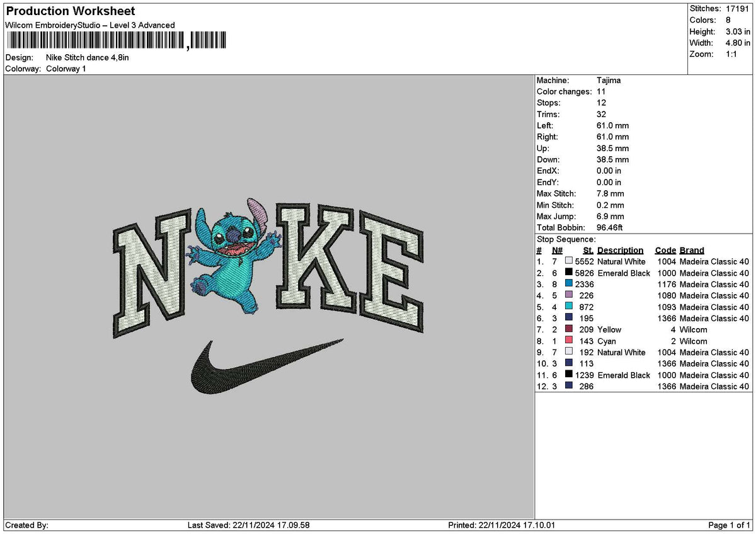Image resolution: width=756 pixels, height=534 pixels.
Task: Click the 'St.' column header
Action: (588, 251)
